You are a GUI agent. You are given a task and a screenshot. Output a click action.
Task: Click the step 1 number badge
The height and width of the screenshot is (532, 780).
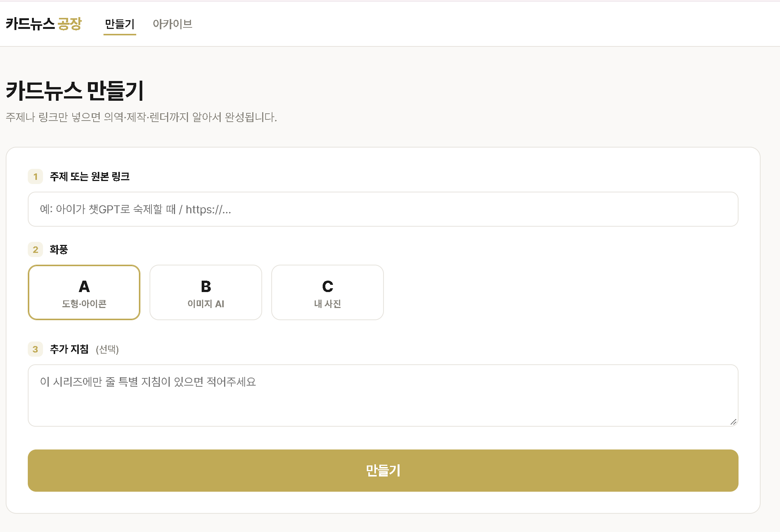(35, 176)
